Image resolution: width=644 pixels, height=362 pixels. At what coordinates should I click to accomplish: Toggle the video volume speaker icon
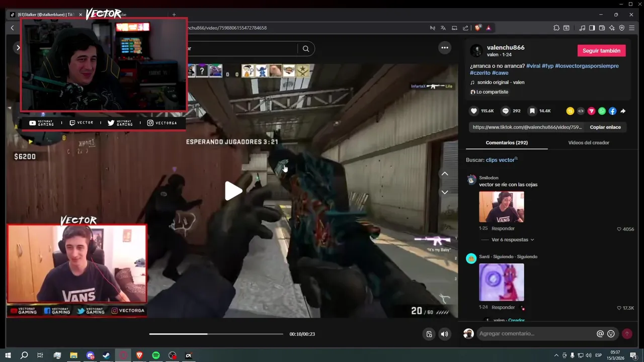444,334
